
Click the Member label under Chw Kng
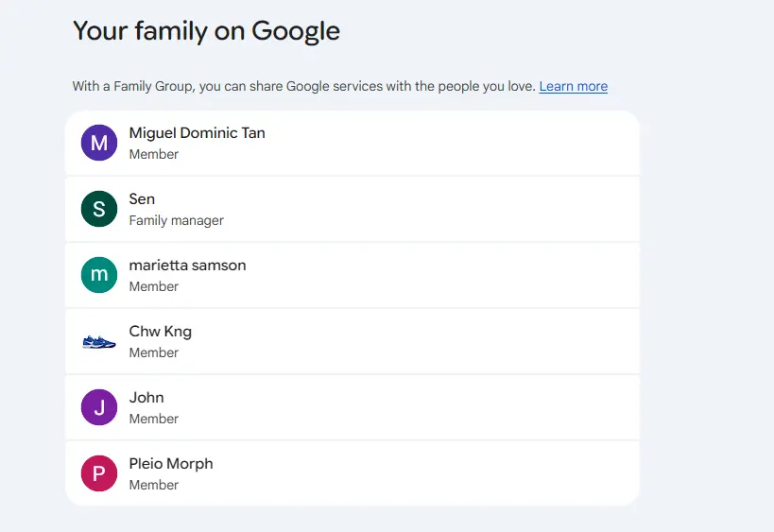(x=153, y=352)
